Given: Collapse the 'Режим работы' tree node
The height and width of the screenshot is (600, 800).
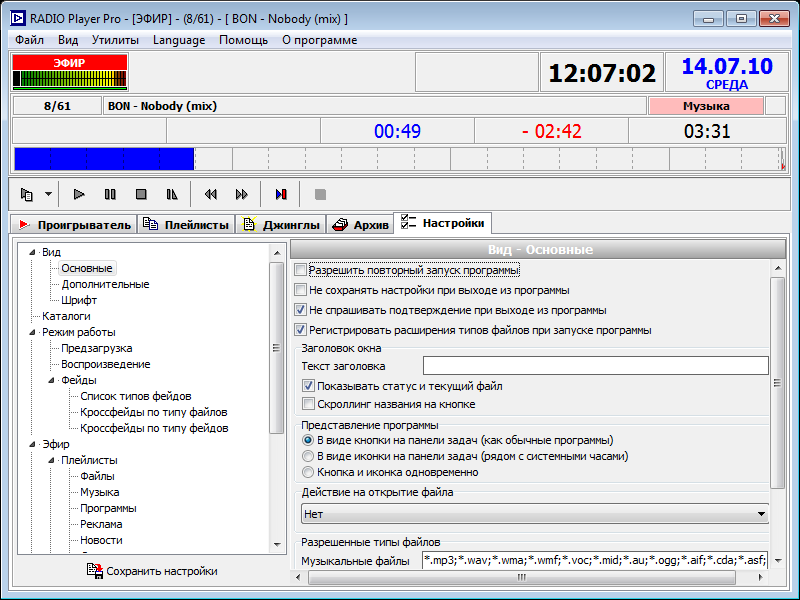Looking at the screenshot, I should pos(33,332).
